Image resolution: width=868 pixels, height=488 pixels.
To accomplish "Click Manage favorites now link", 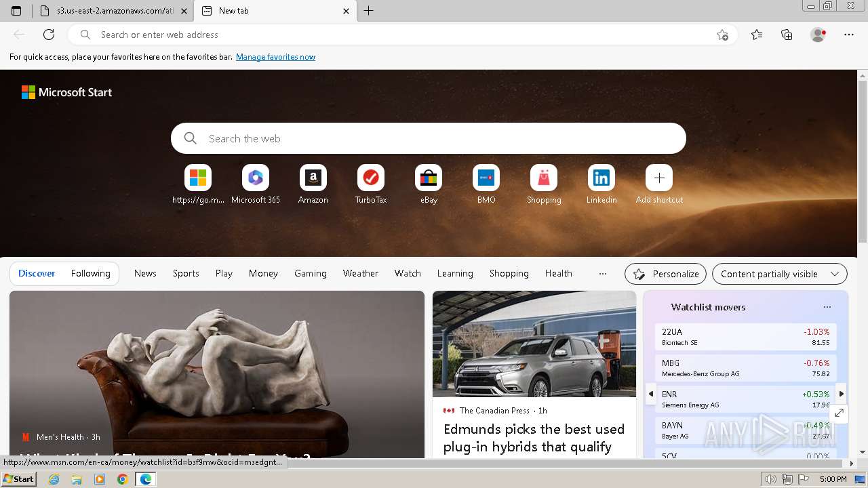I will click(275, 57).
